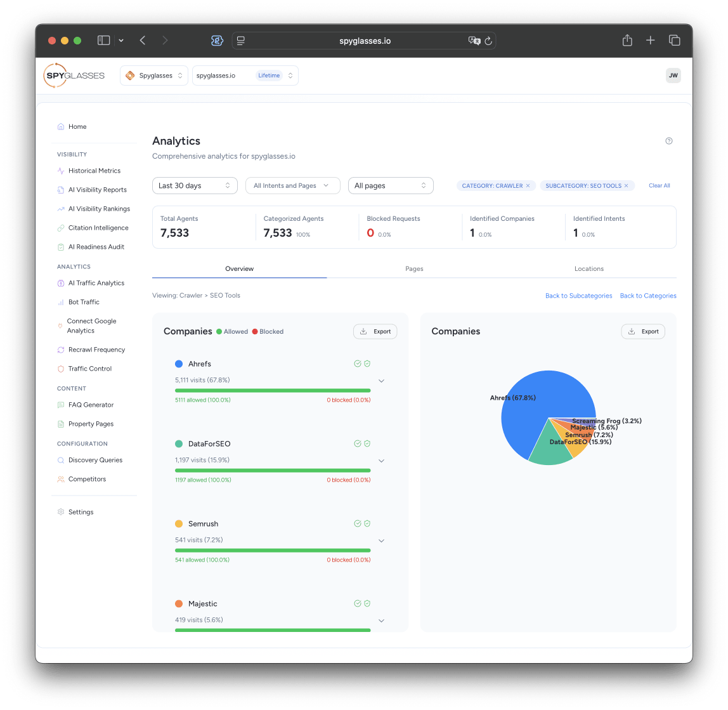Click the AI Visibility Rankings trend icon
This screenshot has width=728, height=710.
(x=61, y=209)
